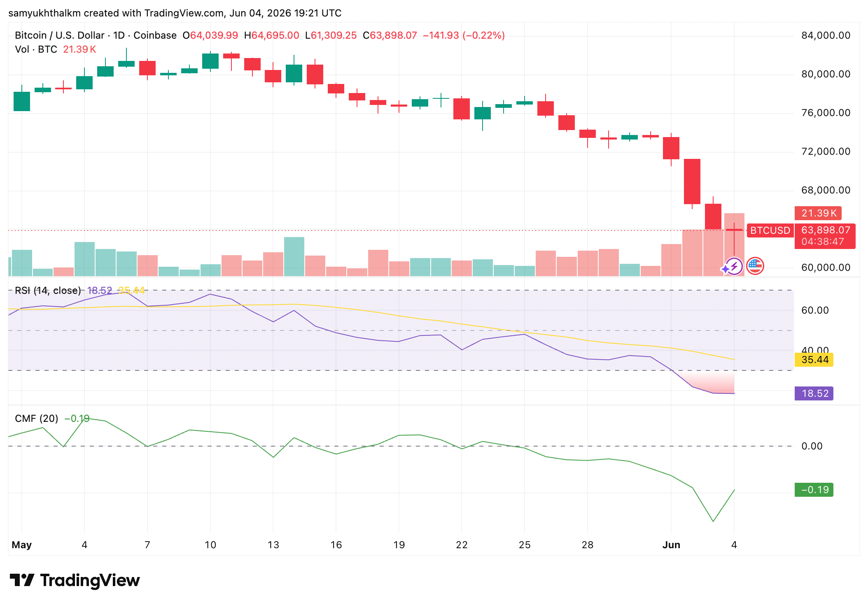The width and height of the screenshot is (868, 605).
Task: Click the tall green volume bar on May 14
Action: (x=294, y=256)
